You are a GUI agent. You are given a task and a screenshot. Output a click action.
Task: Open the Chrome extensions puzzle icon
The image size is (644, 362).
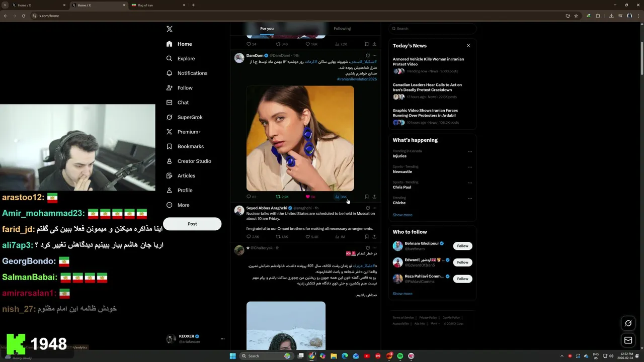(x=598, y=16)
